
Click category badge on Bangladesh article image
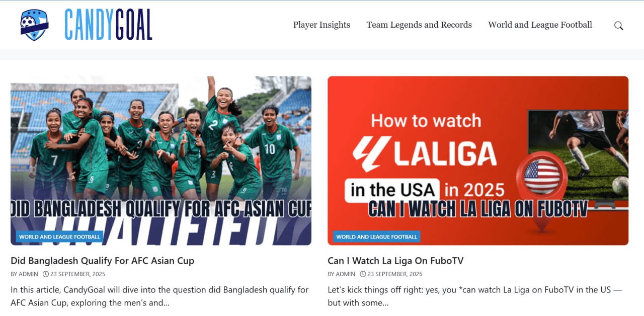[60, 236]
